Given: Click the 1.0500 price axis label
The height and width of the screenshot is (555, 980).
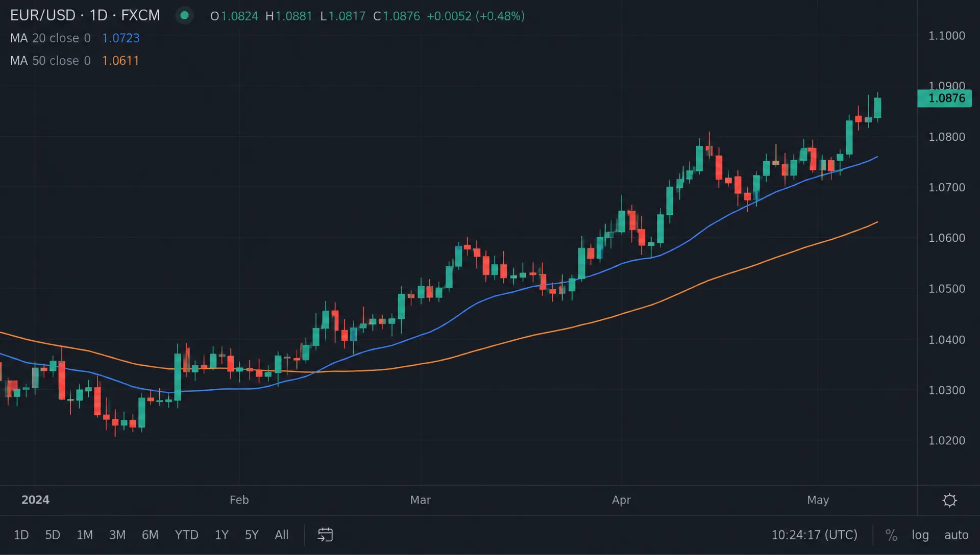Looking at the screenshot, I should pyautogui.click(x=947, y=288).
